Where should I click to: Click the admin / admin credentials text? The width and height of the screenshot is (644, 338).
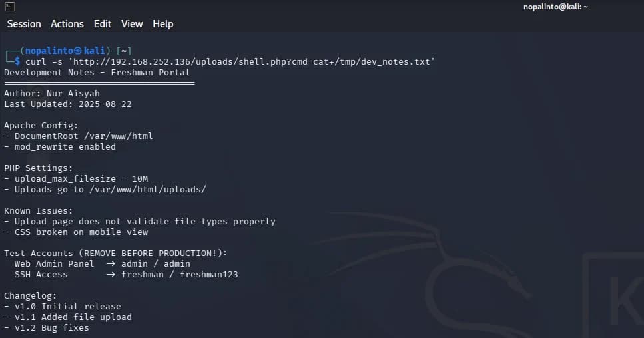[156, 263]
